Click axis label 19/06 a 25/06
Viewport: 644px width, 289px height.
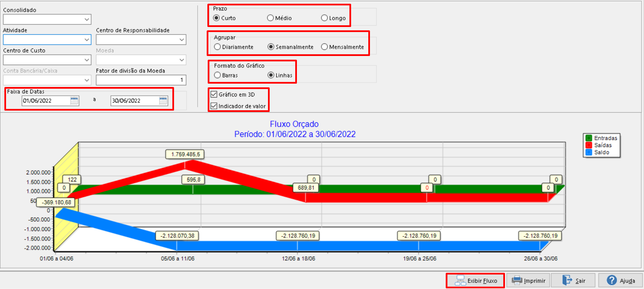[419, 259]
